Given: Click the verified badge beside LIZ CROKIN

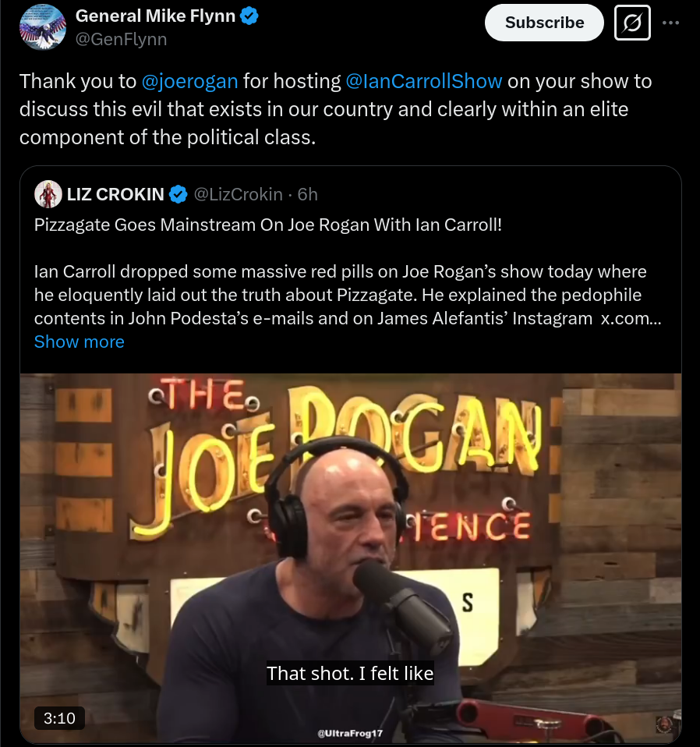Looking at the screenshot, I should click(x=178, y=194).
